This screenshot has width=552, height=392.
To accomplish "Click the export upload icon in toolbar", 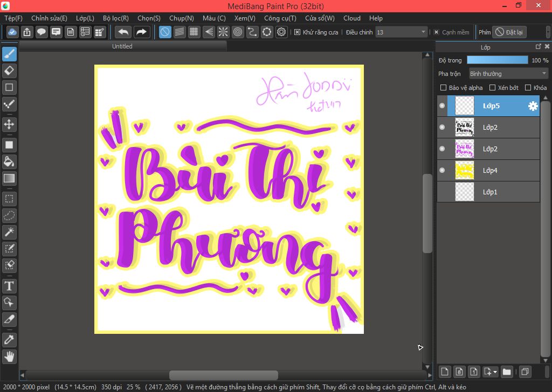I will click(x=27, y=32).
